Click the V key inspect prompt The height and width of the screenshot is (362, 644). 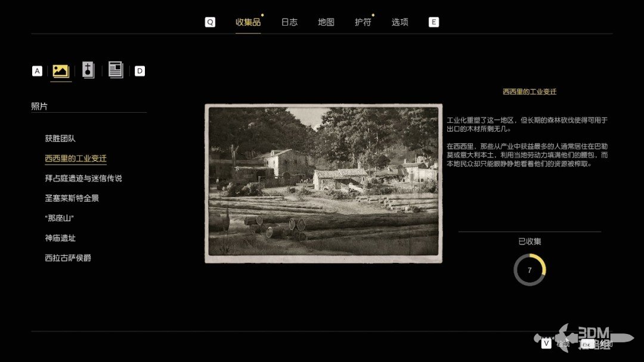point(546,343)
